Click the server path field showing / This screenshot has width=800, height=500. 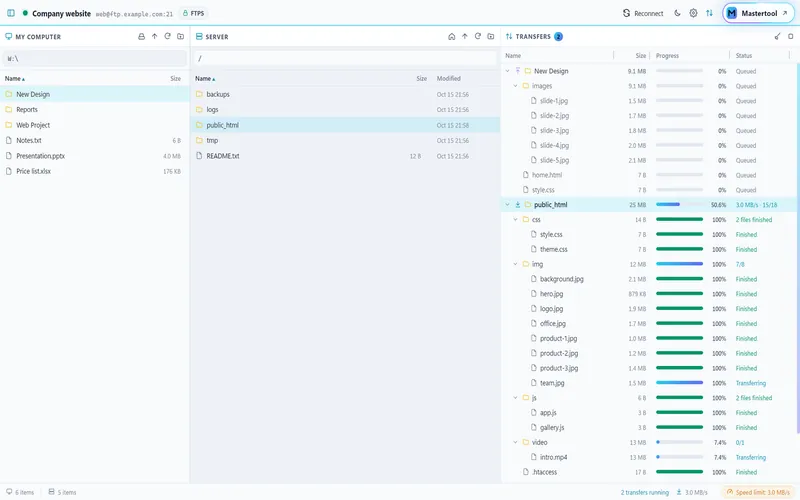345,58
